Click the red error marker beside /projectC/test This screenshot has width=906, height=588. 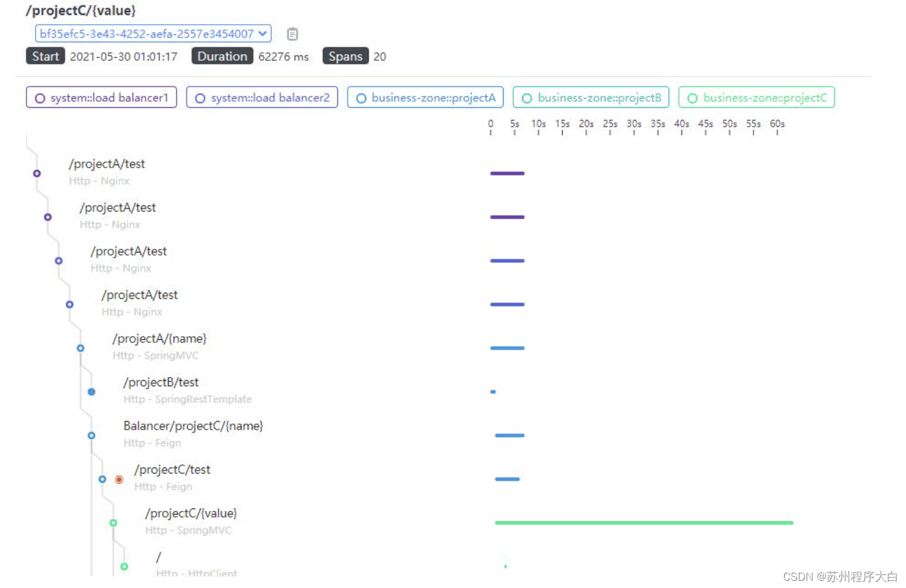pyautogui.click(x=119, y=480)
